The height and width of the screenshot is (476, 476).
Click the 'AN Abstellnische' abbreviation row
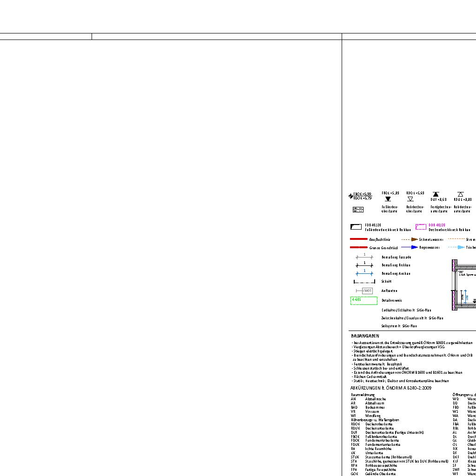click(x=368, y=399)
